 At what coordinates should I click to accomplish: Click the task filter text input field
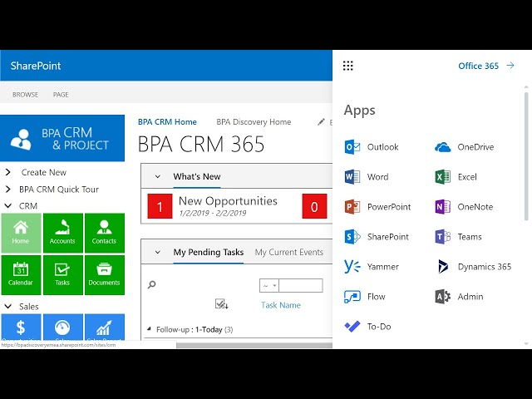tap(301, 286)
